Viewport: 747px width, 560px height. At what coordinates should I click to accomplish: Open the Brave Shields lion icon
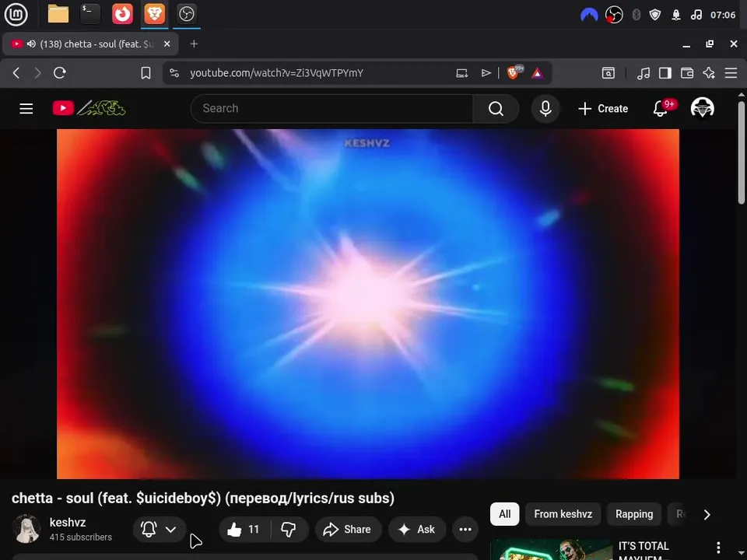(514, 72)
